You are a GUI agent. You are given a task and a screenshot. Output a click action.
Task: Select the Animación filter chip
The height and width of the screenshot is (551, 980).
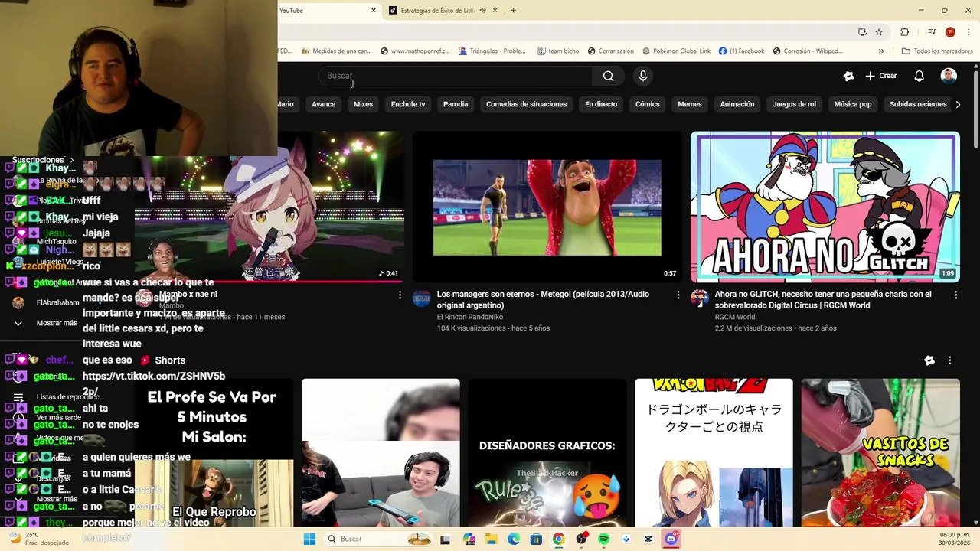pyautogui.click(x=737, y=104)
